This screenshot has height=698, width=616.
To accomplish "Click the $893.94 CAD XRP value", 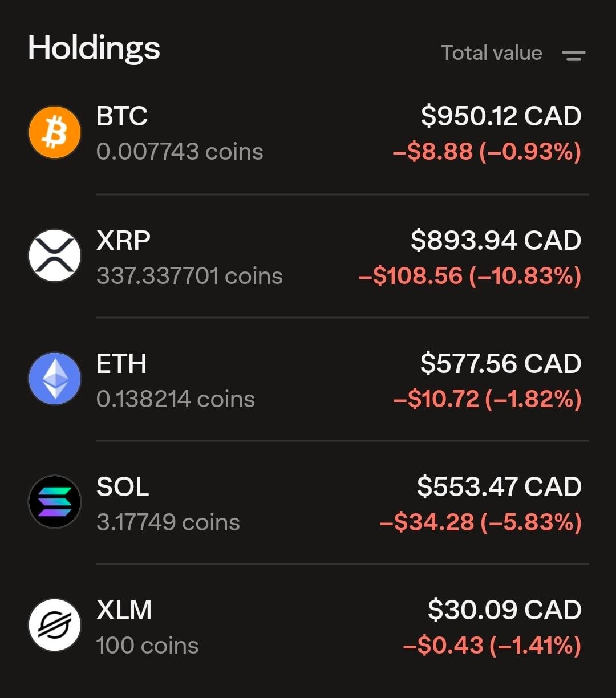I will (x=496, y=240).
